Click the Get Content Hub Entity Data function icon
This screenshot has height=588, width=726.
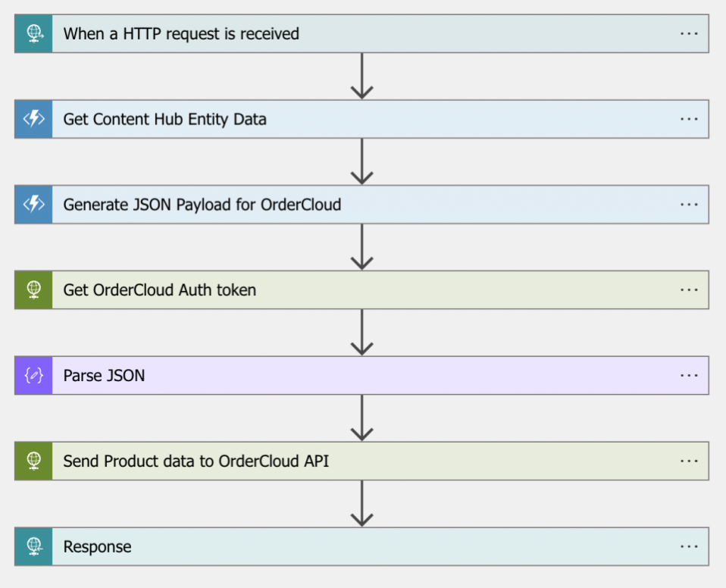34,119
